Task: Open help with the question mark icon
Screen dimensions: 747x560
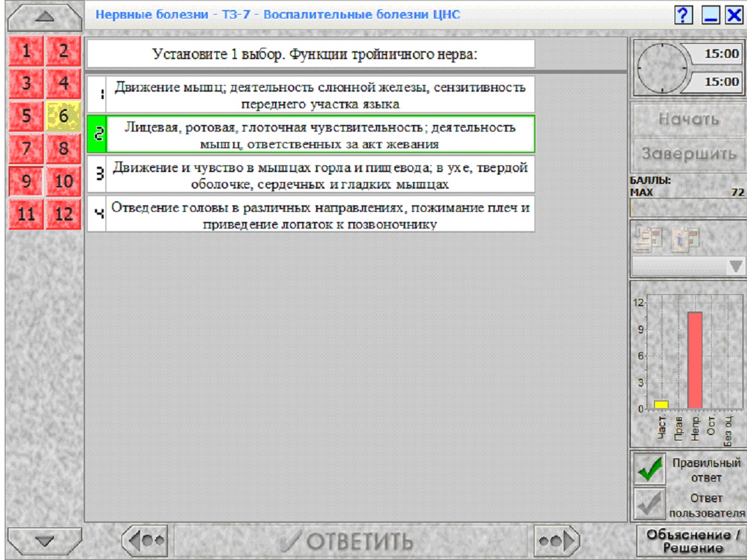Action: (683, 15)
